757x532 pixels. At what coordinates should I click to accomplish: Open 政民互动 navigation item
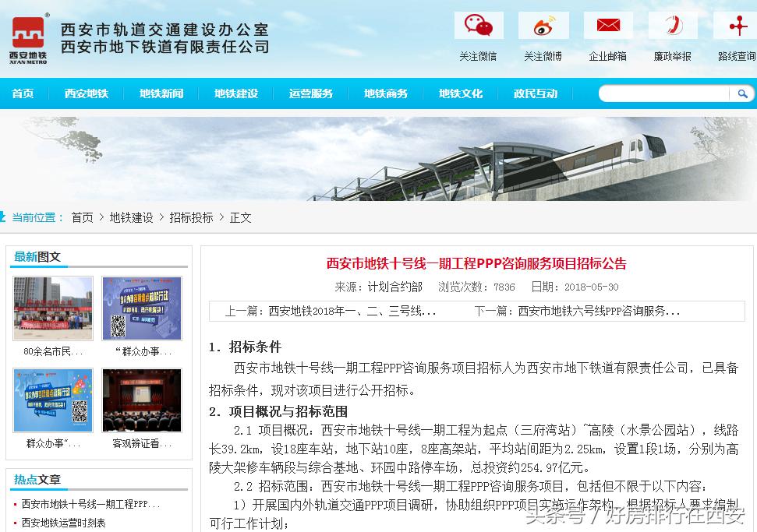click(x=536, y=93)
